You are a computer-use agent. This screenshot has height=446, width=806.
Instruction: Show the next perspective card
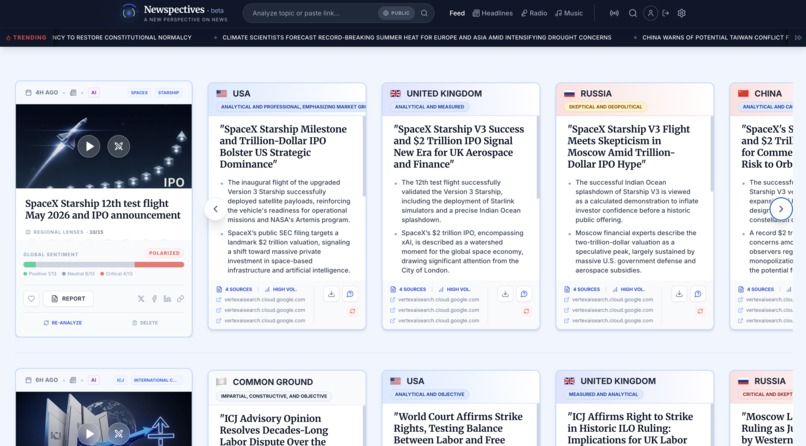781,209
